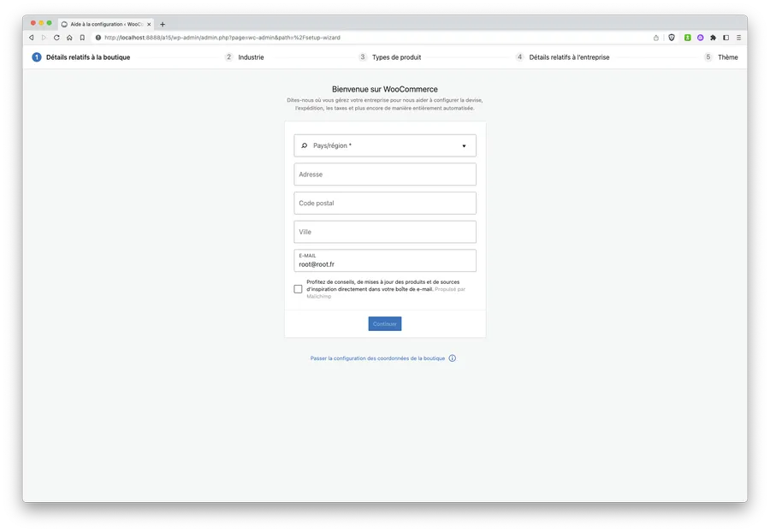Image resolution: width=770 pixels, height=532 pixels.
Task: Click the macOS yellow minimize button
Action: (41, 23)
